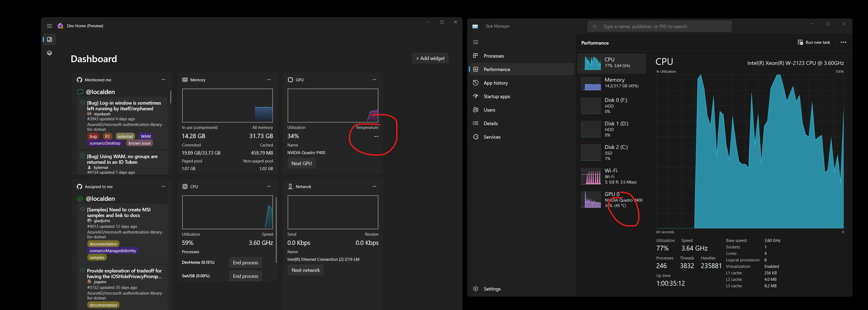The image size is (868, 310).
Task: Select the Extensions icon in Dev Home sidebar
Action: (49, 53)
